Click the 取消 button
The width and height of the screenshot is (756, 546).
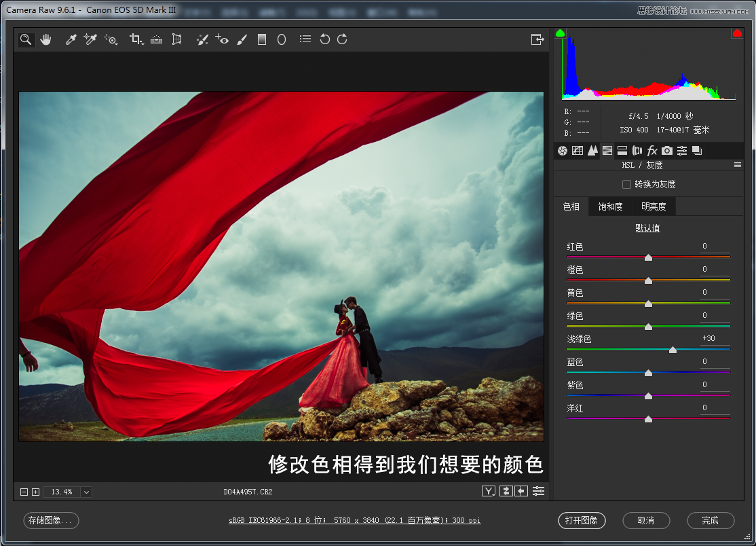(646, 520)
